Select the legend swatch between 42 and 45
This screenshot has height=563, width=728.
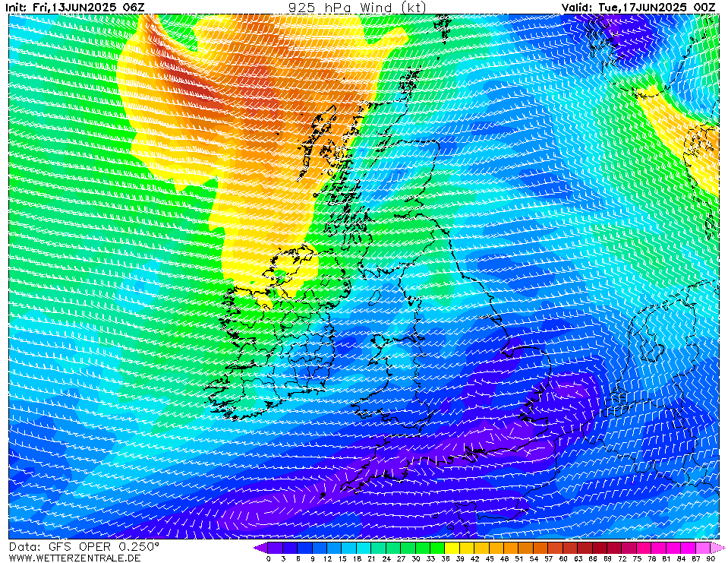click(481, 548)
